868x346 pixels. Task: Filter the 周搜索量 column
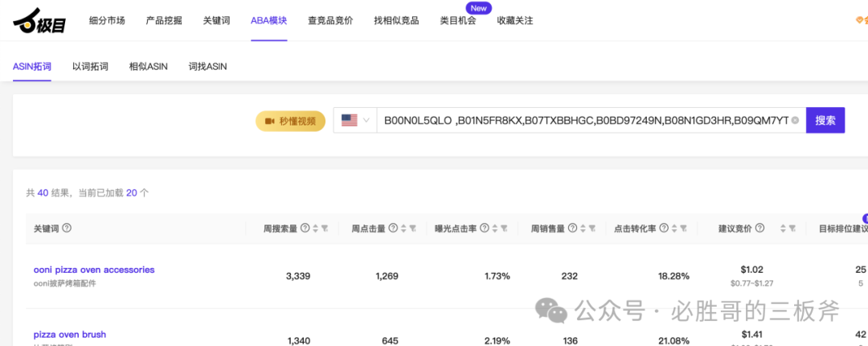click(x=325, y=229)
